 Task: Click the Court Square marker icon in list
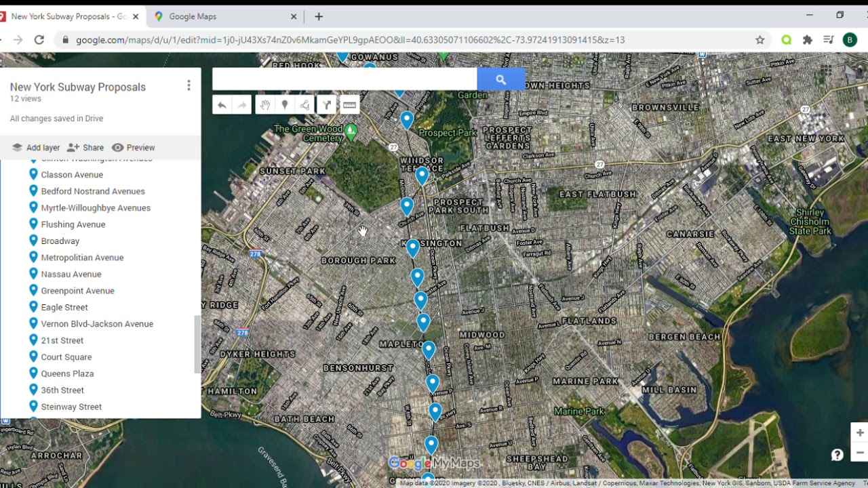(33, 357)
